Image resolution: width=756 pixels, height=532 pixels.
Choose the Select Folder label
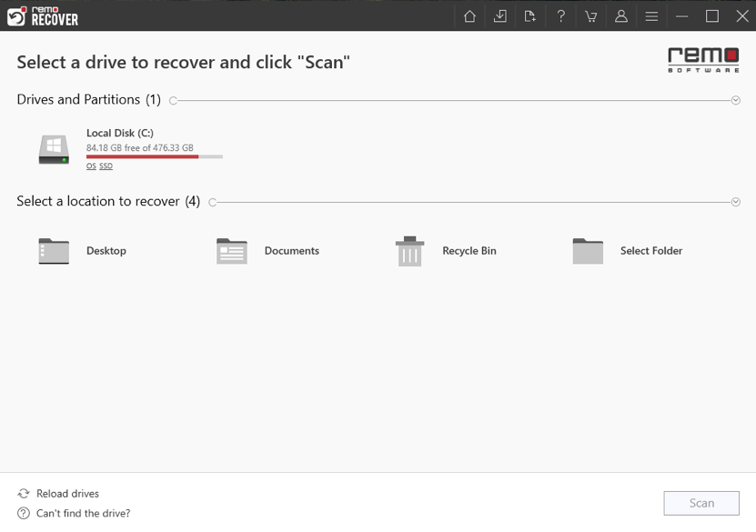tap(650, 251)
